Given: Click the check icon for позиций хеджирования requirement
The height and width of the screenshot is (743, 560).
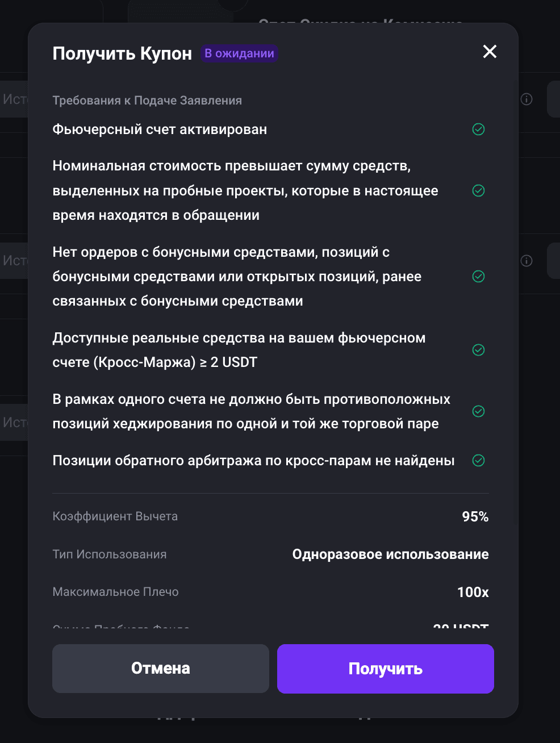Looking at the screenshot, I should [x=479, y=411].
